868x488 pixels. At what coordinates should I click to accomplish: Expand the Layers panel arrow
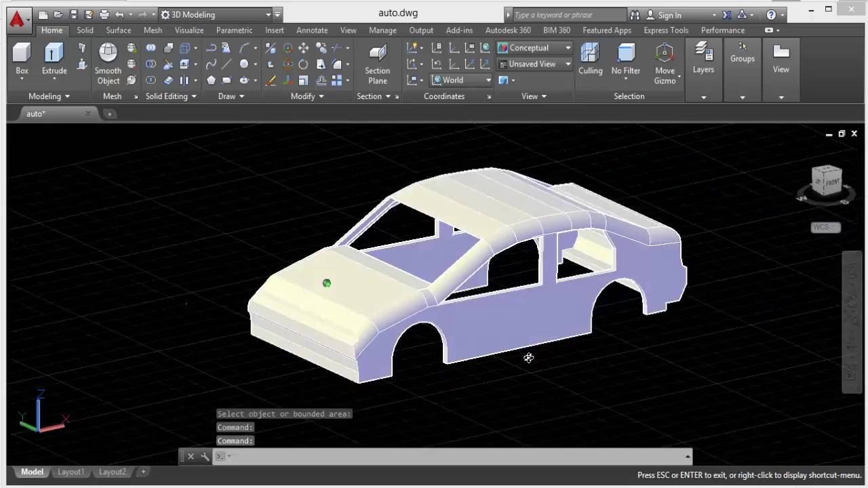703,97
